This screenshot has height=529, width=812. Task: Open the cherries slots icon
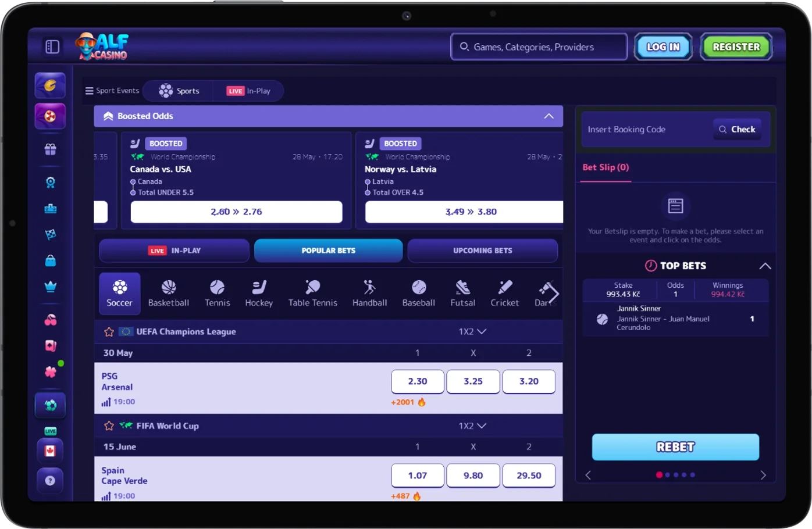(51, 320)
